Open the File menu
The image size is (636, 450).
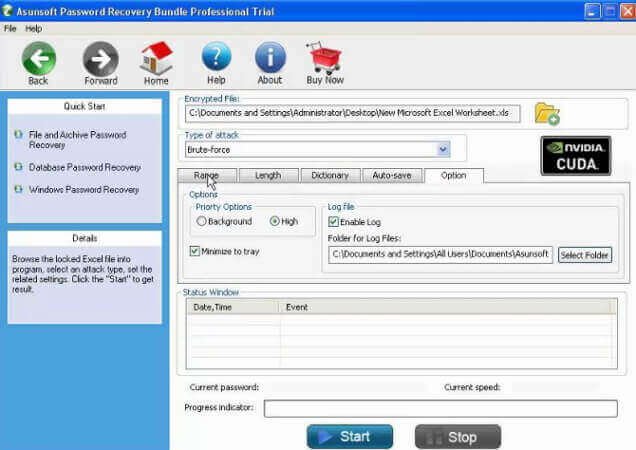10,28
